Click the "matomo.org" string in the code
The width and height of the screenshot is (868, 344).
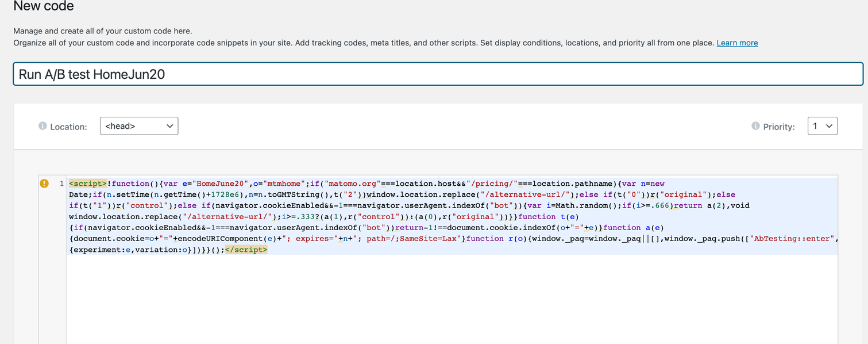(x=352, y=184)
